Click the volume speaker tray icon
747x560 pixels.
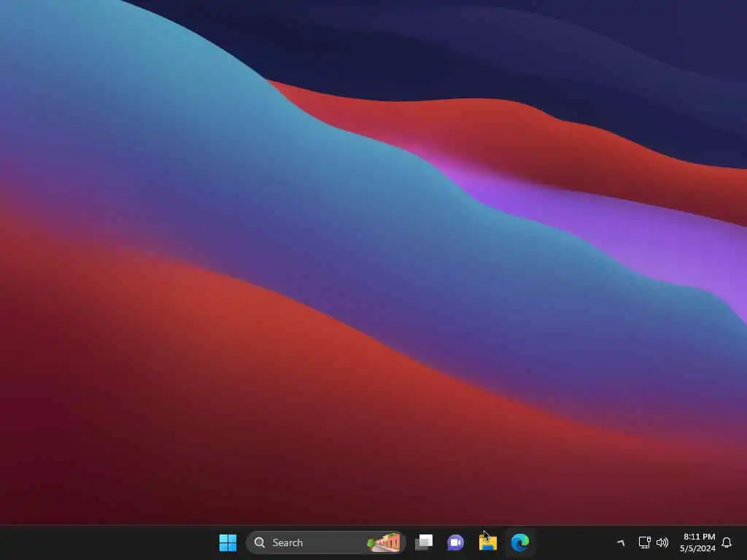(x=662, y=542)
